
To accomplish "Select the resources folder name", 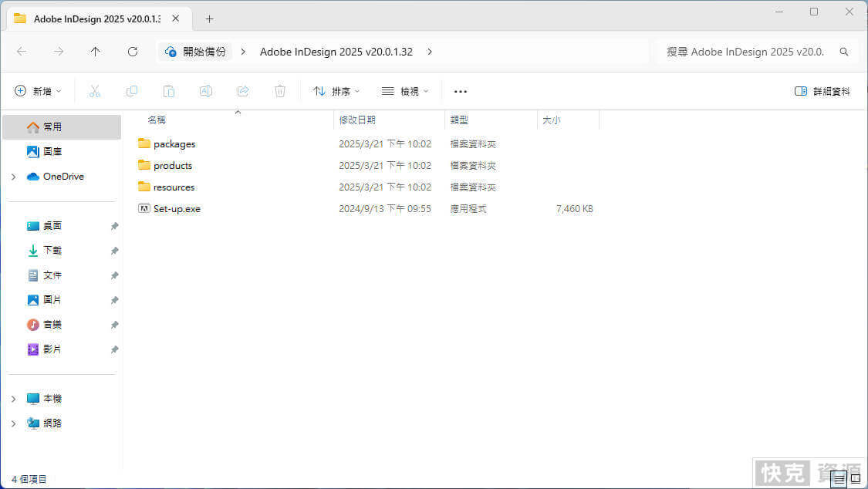I will click(x=174, y=187).
